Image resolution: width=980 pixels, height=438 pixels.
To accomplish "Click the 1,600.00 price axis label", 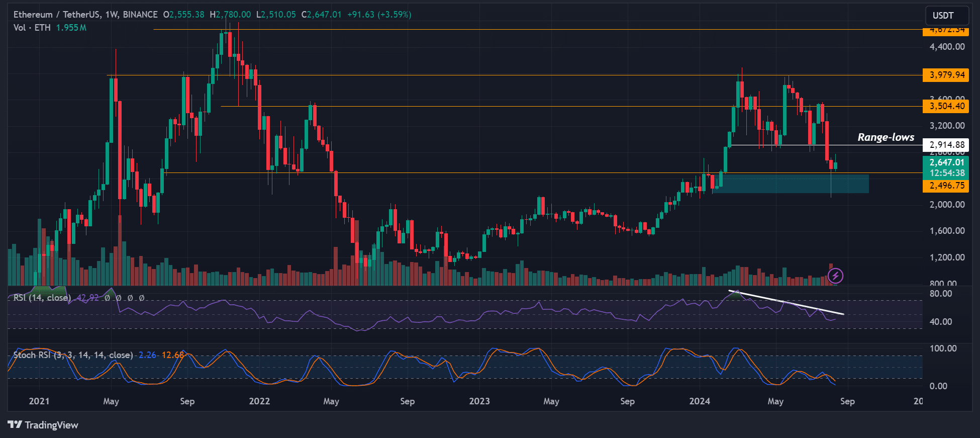I will 947,231.
